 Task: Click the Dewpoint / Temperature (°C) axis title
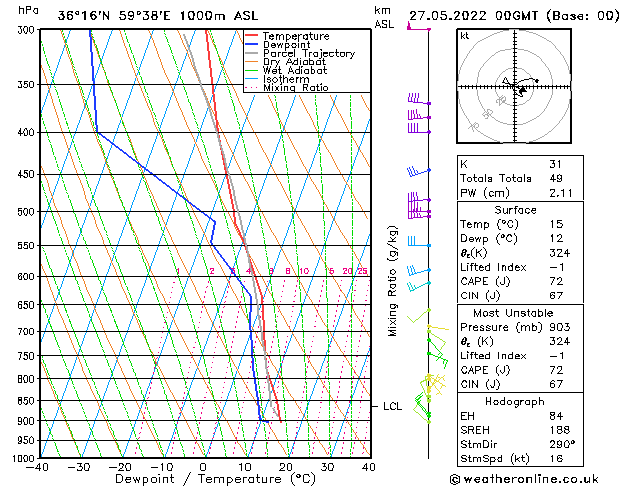[x=215, y=479]
